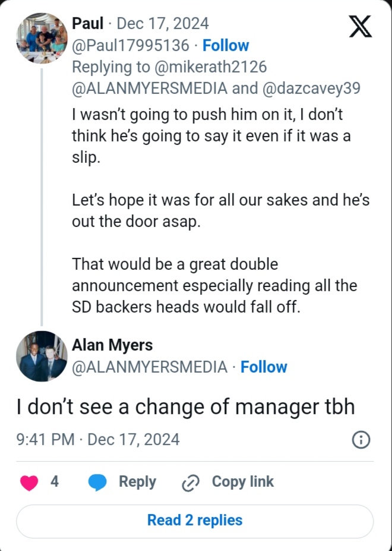Click the Reply text label
The width and height of the screenshot is (392, 551).
point(137,482)
